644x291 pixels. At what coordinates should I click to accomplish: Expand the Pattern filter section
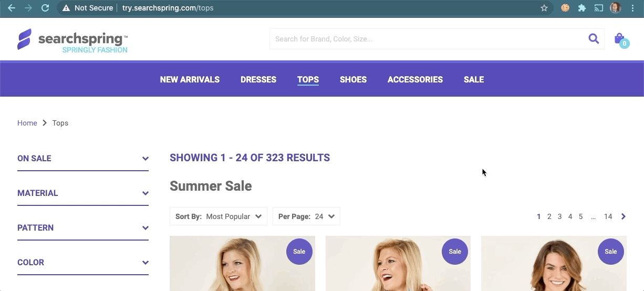pyautogui.click(x=83, y=228)
